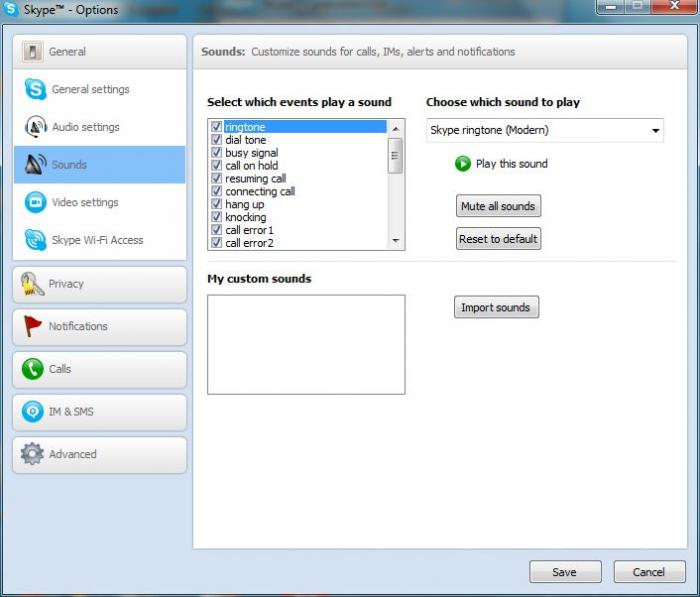Image resolution: width=700 pixels, height=597 pixels.
Task: Click the Play this sound link
Action: 512,164
